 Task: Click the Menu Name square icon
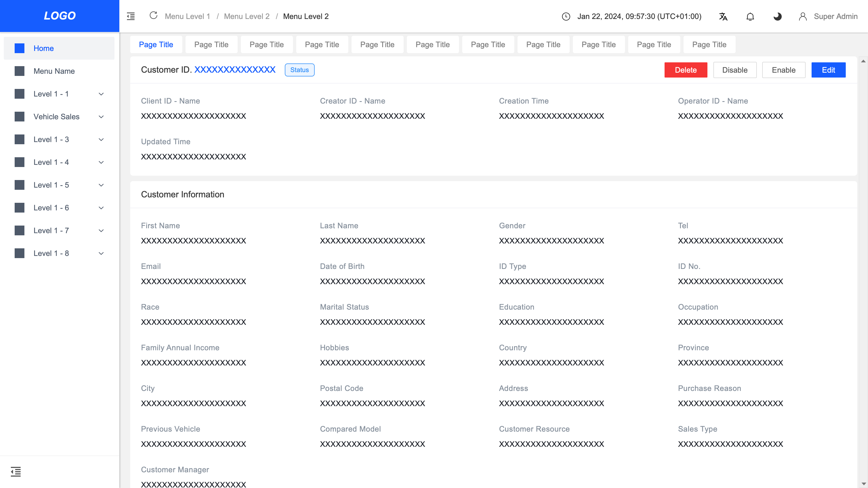tap(20, 71)
